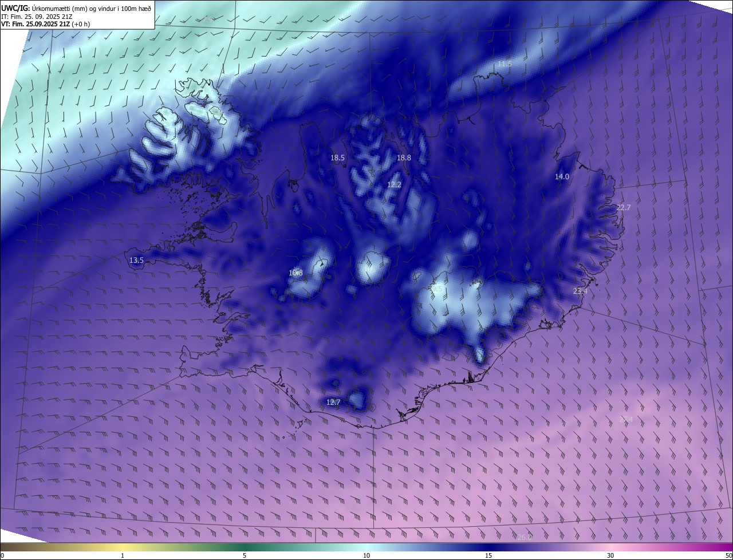Click the 1 tick on the colour scale

click(123, 555)
